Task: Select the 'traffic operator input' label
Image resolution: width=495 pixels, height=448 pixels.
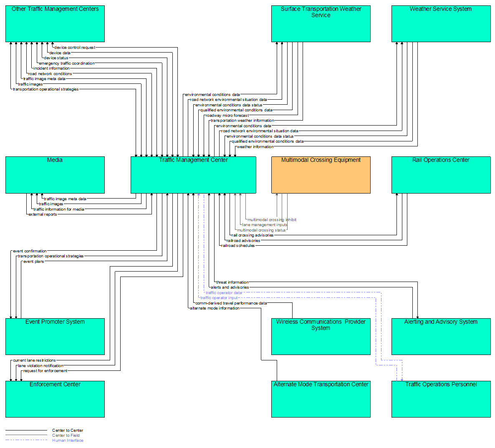Action: (219, 298)
